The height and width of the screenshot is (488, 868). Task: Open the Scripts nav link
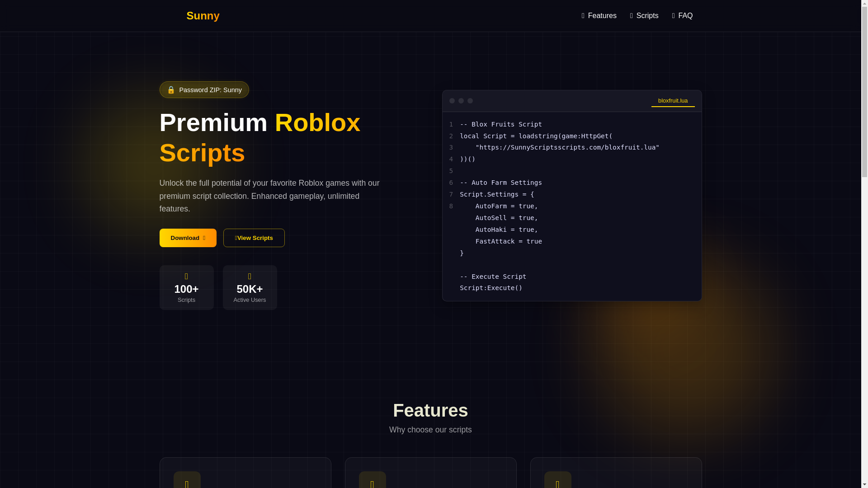click(x=644, y=16)
